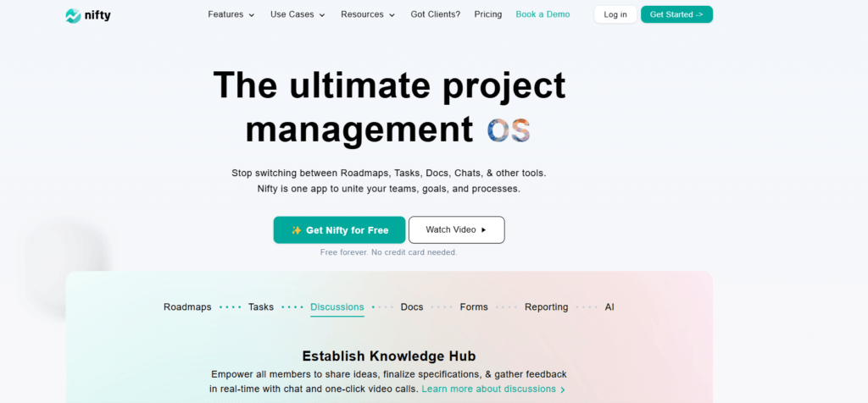Switch to the Reporting tab

547,306
